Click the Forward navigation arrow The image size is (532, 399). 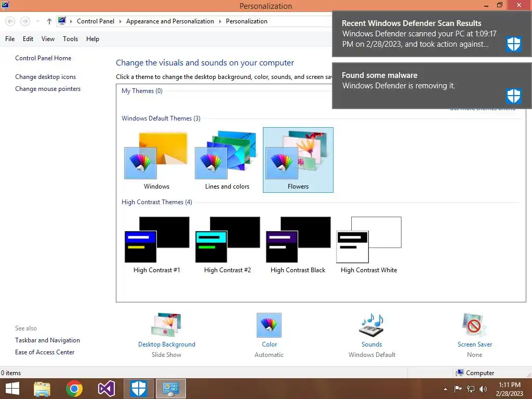click(x=25, y=21)
